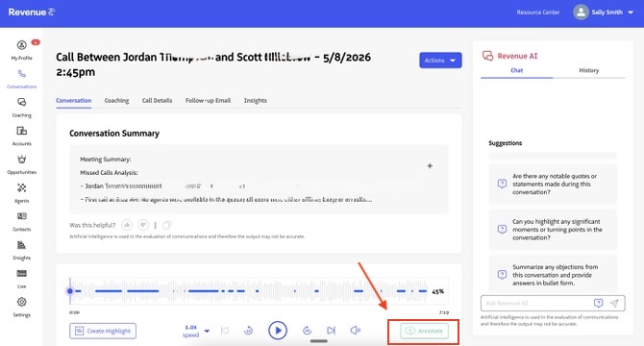
Task: Open the Sally Smith user menu arrow
Action: click(x=631, y=12)
